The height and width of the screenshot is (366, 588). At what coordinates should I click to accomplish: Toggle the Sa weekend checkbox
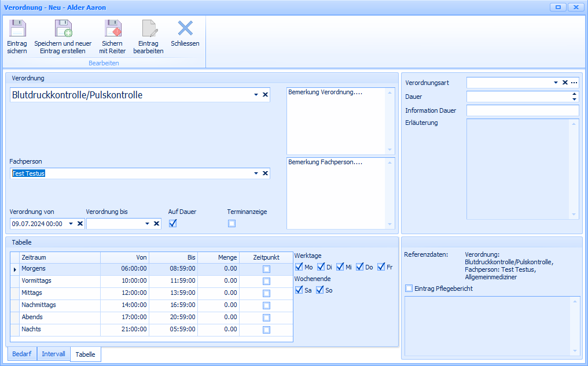[x=299, y=290]
